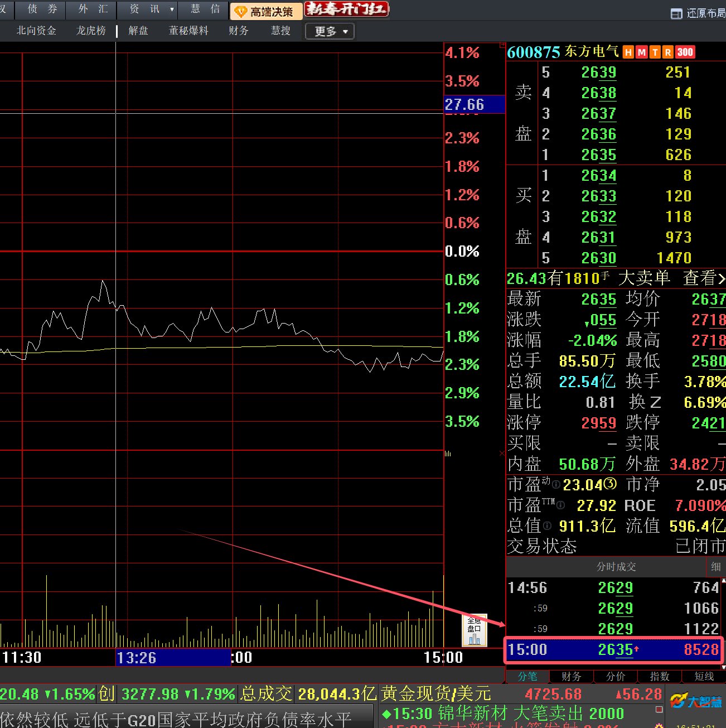The height and width of the screenshot is (728, 726).
Task: Click the 总成交 28,044.3亿 status entry
Action: [x=308, y=695]
